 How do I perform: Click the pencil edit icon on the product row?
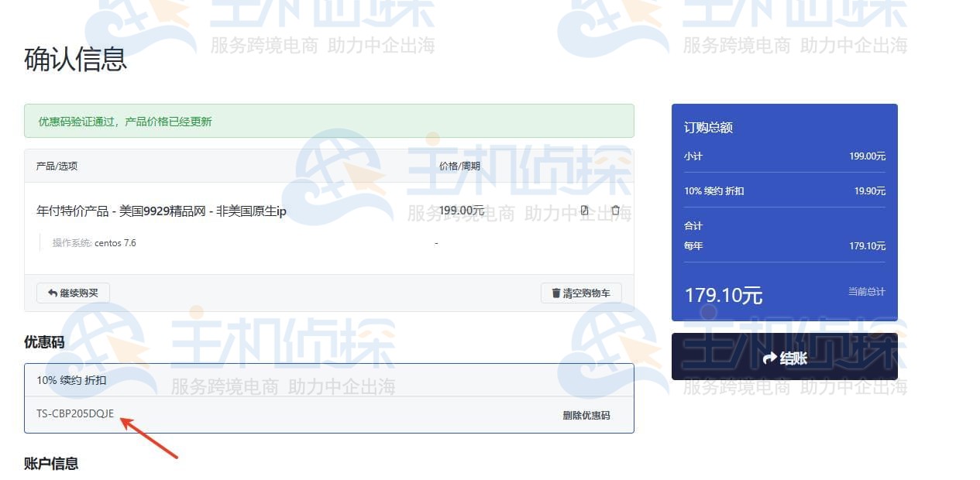pos(585,211)
